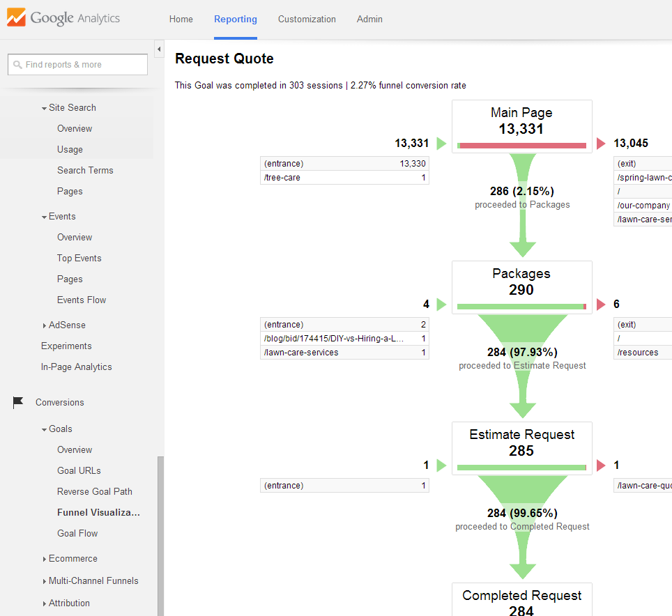
Task: Click green entrance arrow beside Packages step
Action: [x=441, y=305]
